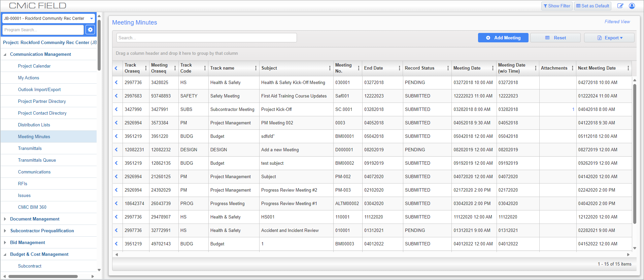Open Next Meeting Date column menu dots
The height and width of the screenshot is (280, 644).
[x=628, y=68]
